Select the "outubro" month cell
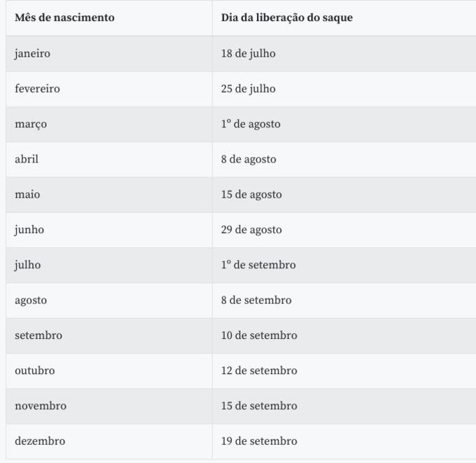 click(x=34, y=371)
